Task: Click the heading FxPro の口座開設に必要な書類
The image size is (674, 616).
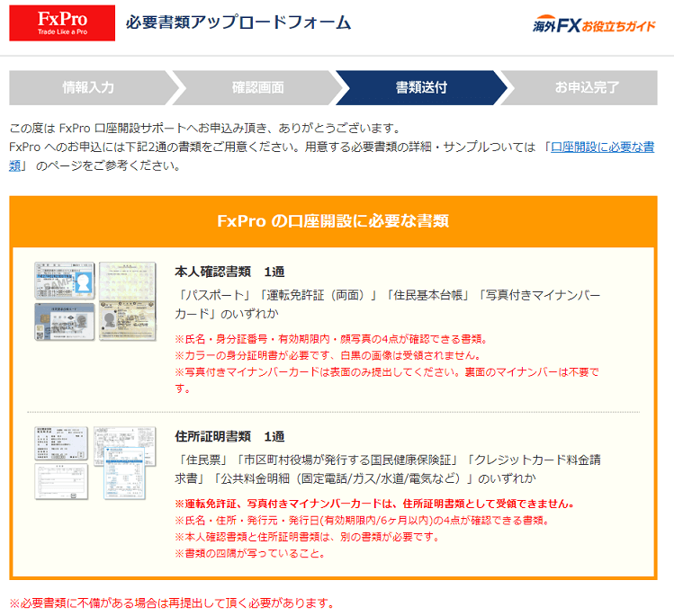Action: (x=333, y=221)
